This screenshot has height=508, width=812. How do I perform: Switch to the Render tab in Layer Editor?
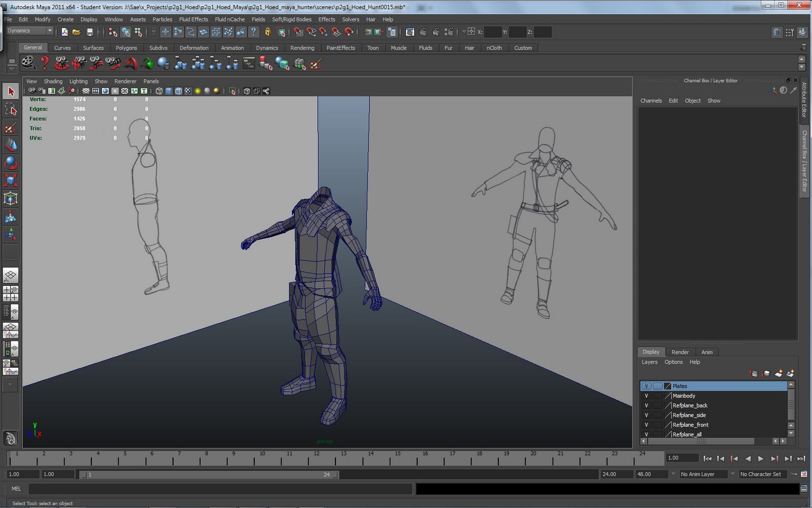click(x=681, y=352)
